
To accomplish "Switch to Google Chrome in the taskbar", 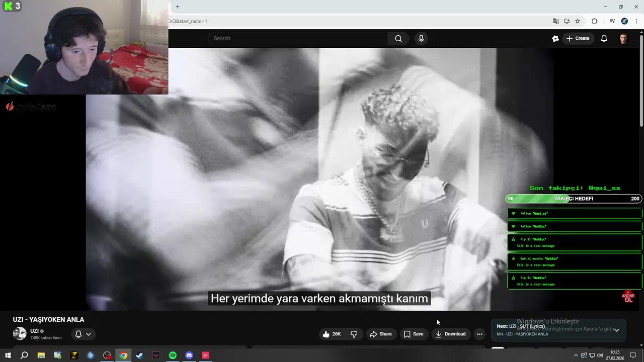I will (123, 355).
